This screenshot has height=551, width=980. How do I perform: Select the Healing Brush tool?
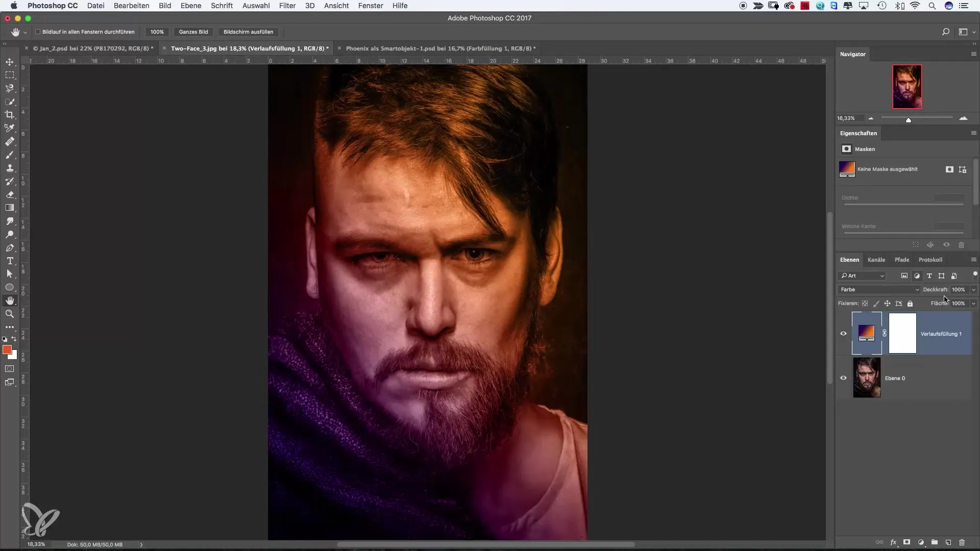pyautogui.click(x=10, y=141)
